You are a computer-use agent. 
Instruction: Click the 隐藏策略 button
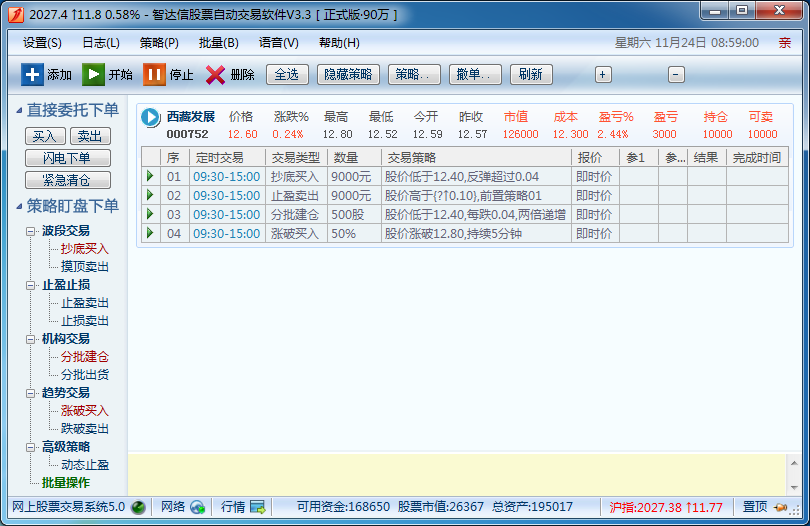[348, 74]
